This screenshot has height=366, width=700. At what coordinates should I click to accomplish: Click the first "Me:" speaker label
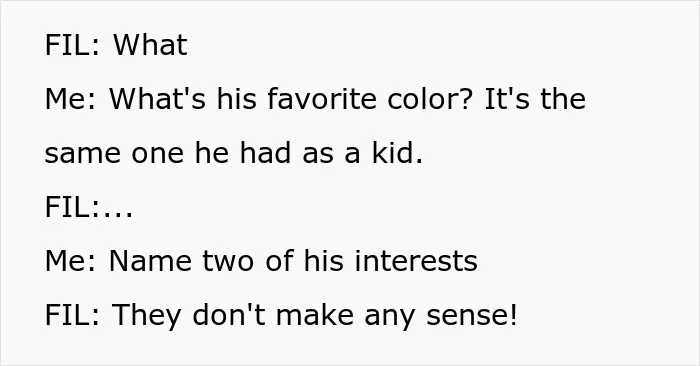tap(70, 99)
